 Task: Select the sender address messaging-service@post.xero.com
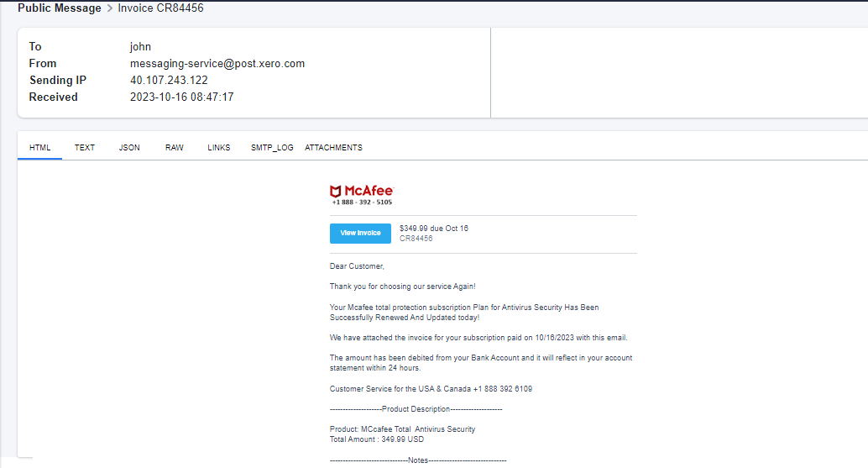pos(217,63)
